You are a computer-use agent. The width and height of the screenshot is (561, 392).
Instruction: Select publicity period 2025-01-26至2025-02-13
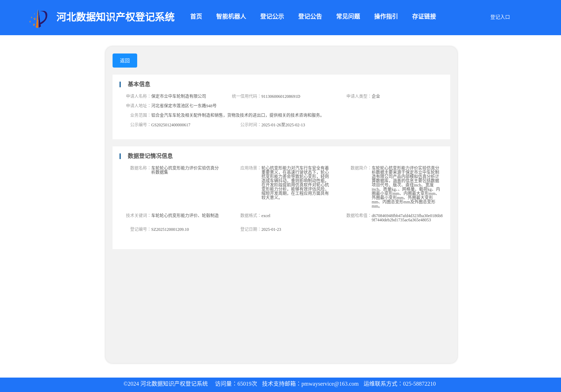coord(283,125)
